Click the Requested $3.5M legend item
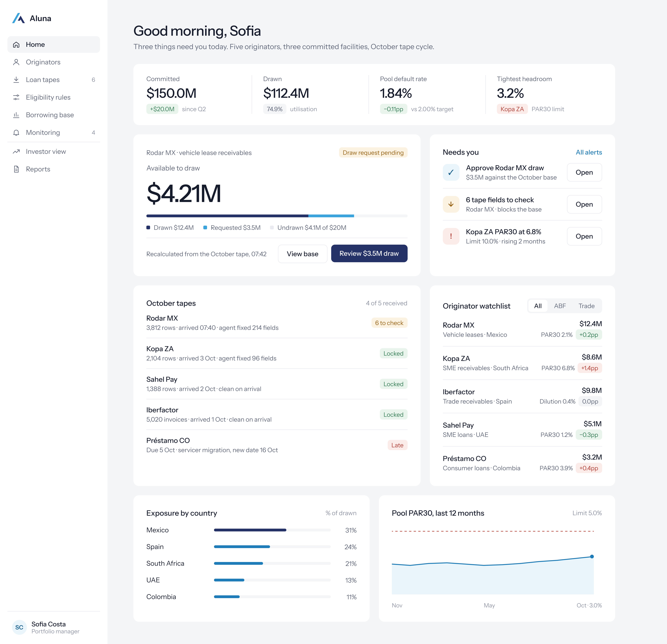 (232, 228)
